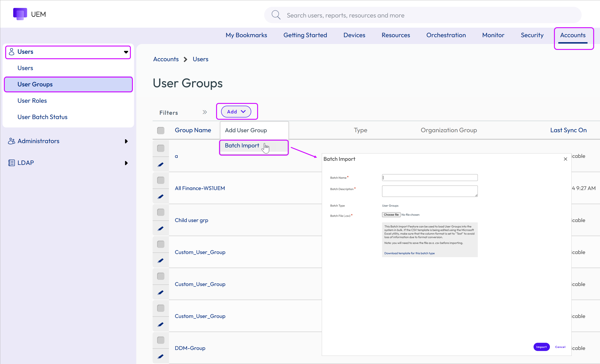Click the Type column header

(360, 130)
